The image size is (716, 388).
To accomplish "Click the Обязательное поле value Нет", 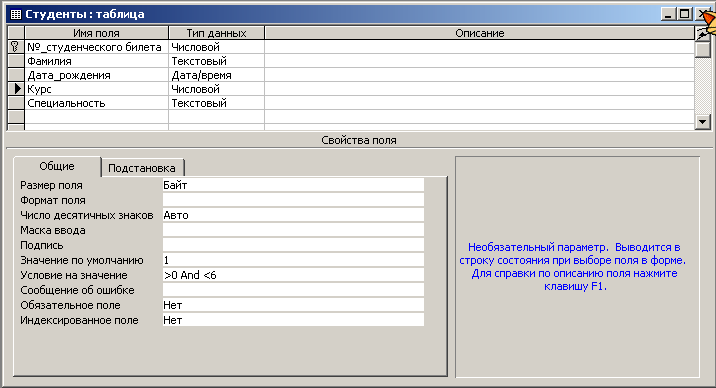I will tap(293, 305).
